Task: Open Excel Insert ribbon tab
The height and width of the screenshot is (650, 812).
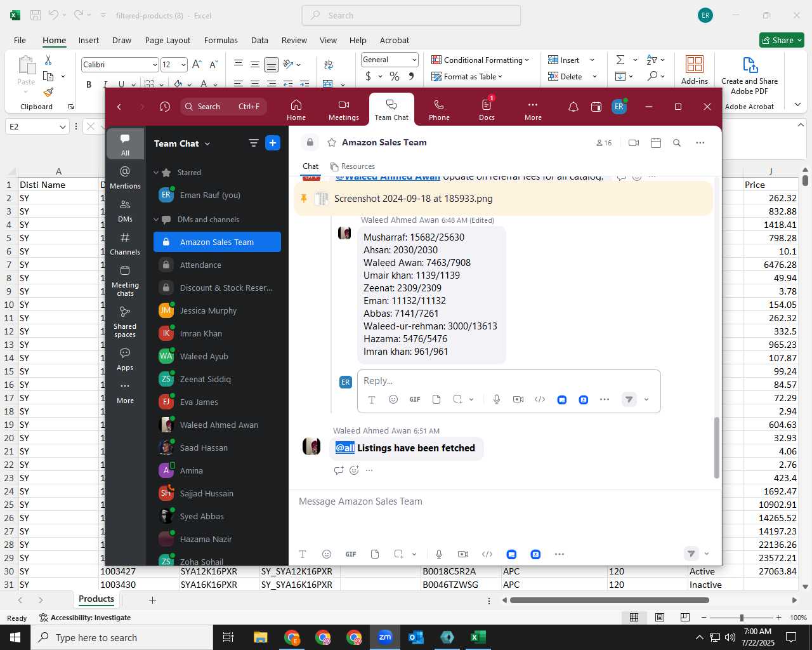Action: pos(89,40)
